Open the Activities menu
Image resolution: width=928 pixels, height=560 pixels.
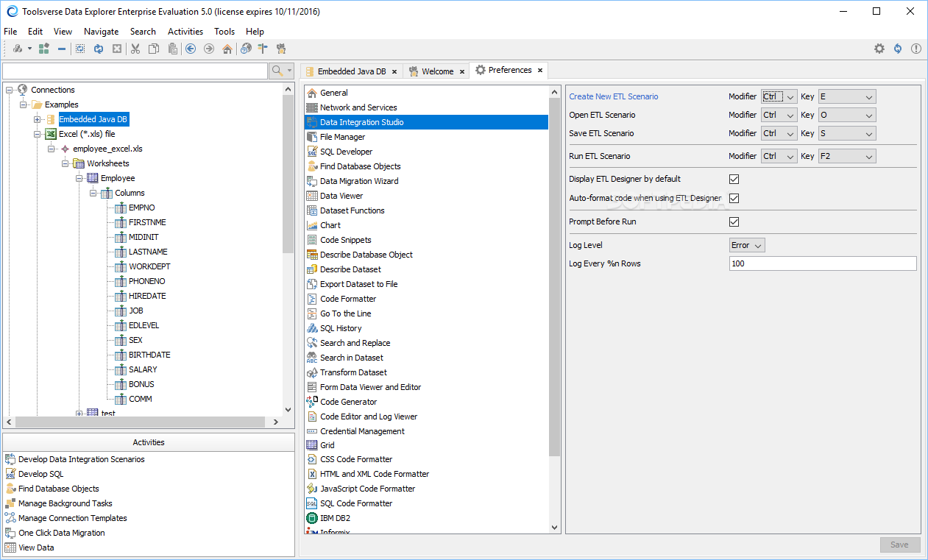[185, 32]
